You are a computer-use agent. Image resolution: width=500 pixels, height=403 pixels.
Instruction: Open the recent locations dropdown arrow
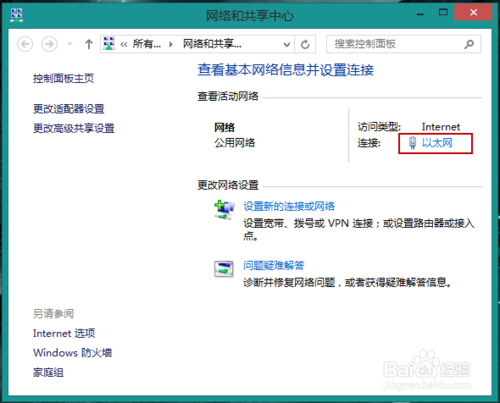coord(70,44)
